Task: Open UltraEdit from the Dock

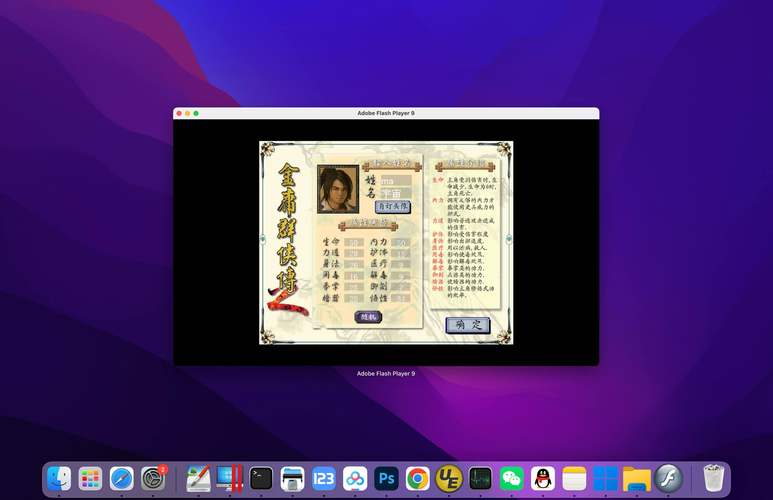Action: [449, 478]
